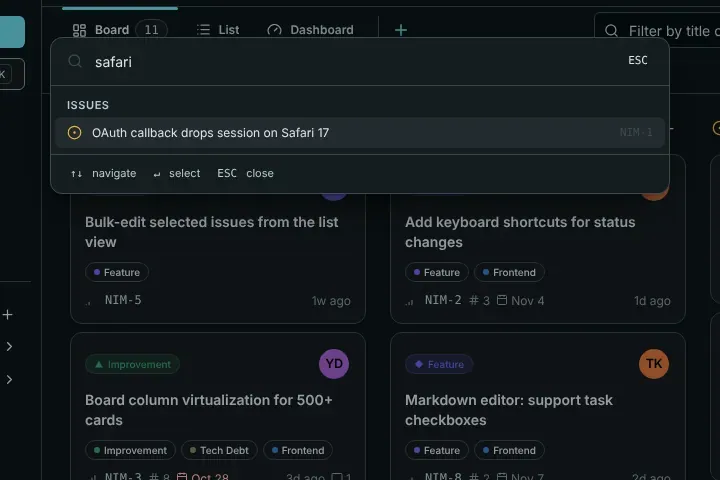
Task: Click NIM-2 issue identifier
Action: point(443,300)
